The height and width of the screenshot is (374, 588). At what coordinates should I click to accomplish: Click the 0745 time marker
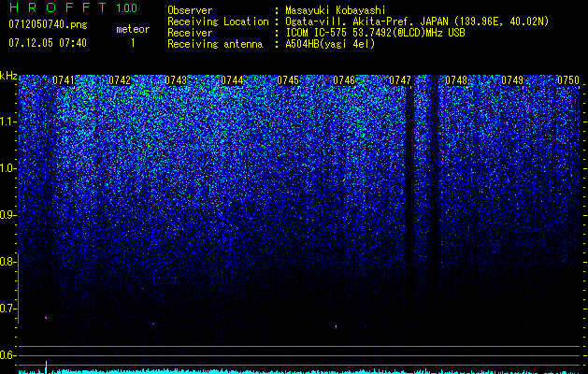coord(288,80)
